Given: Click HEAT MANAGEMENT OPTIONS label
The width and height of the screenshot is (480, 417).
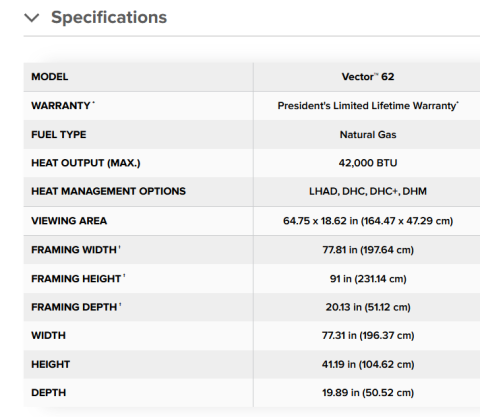Looking at the screenshot, I should point(109,191).
